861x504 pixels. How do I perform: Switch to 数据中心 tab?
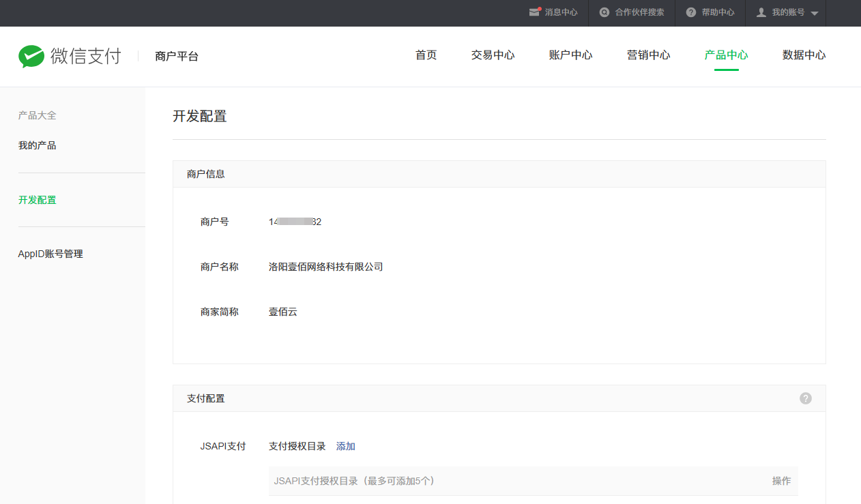pyautogui.click(x=804, y=55)
